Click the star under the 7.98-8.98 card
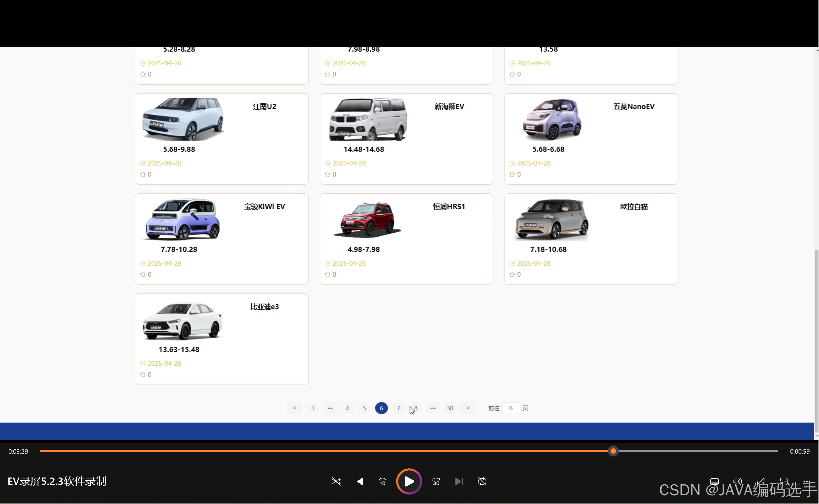Screen dimensions: 819x504 coord(327,74)
